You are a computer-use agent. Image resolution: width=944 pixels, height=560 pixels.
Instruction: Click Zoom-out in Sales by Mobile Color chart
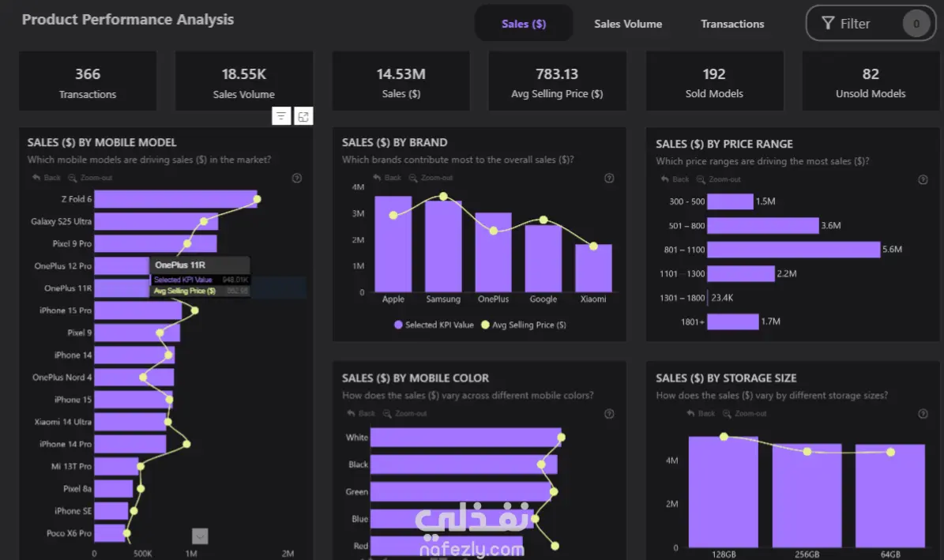405,413
